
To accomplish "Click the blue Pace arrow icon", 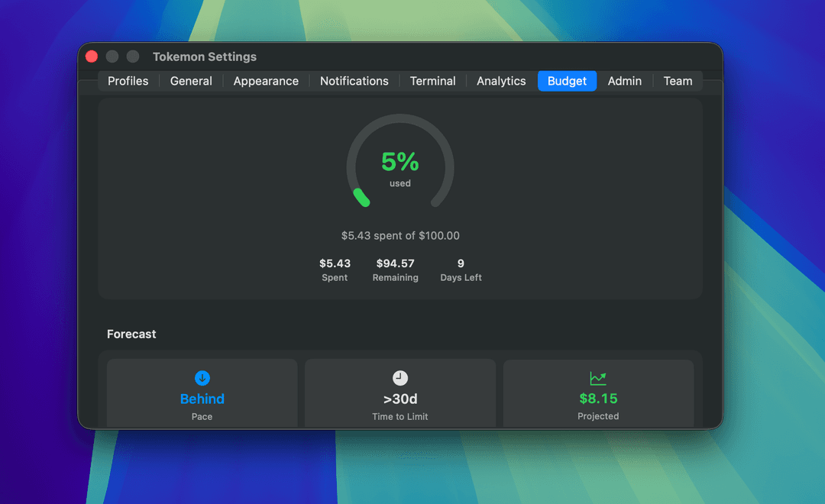I will click(202, 377).
